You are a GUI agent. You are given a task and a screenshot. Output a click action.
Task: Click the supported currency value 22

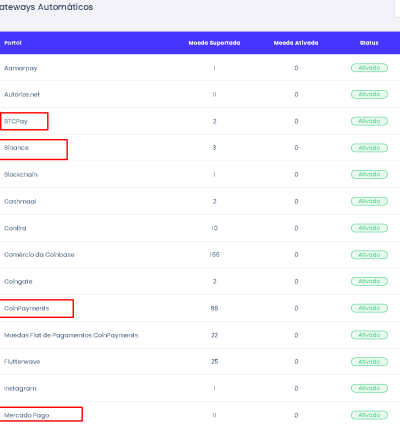(214, 335)
